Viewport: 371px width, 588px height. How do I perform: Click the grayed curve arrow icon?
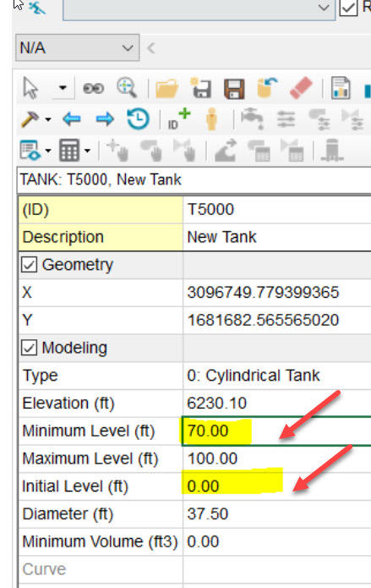pyautogui.click(x=225, y=151)
